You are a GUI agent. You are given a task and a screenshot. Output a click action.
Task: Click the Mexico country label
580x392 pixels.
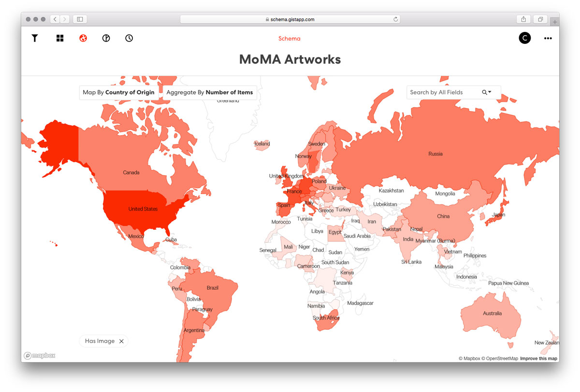point(136,236)
